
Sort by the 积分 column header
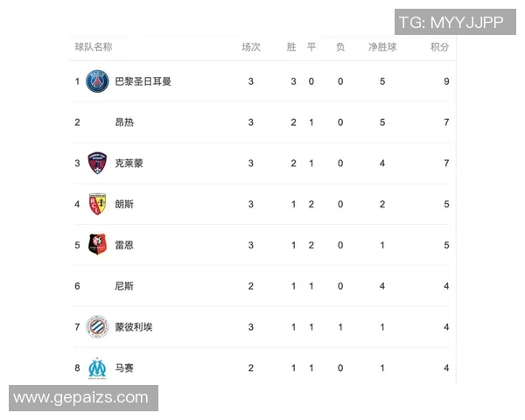439,47
